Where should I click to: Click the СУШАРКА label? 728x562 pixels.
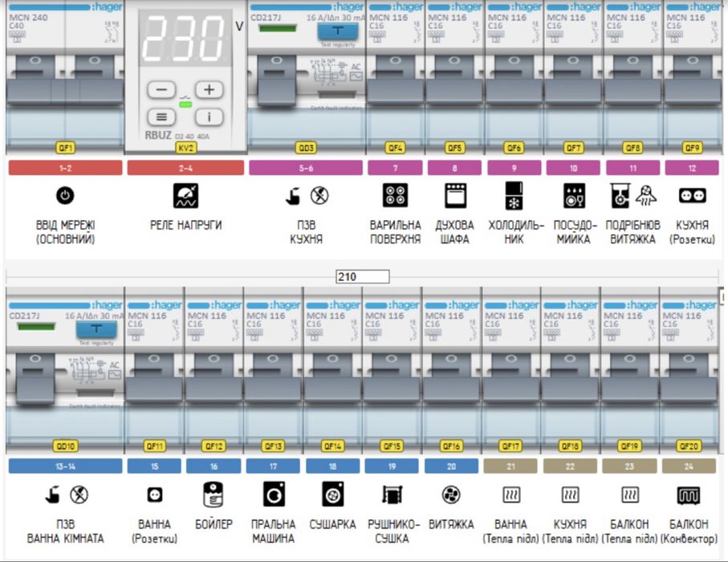332,524
